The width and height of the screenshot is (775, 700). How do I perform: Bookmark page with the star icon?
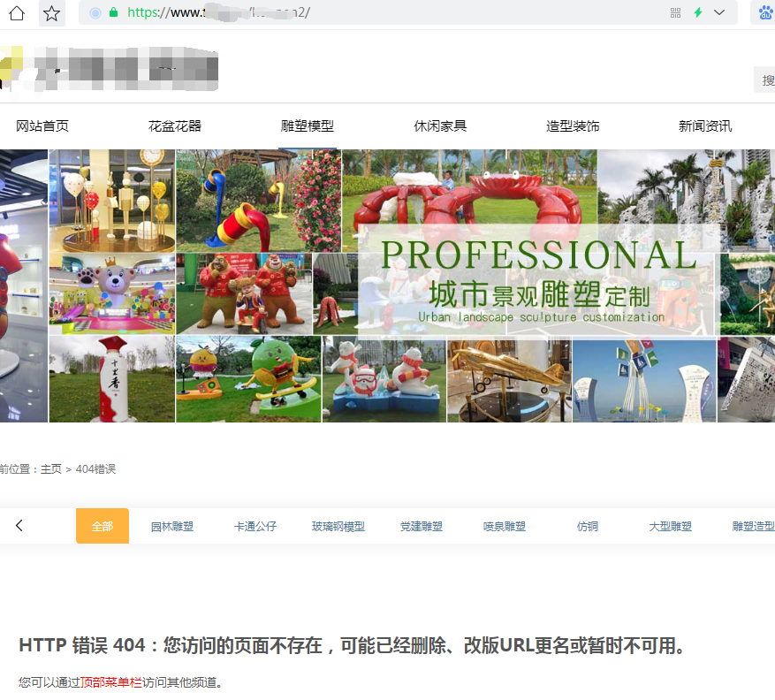point(51,13)
